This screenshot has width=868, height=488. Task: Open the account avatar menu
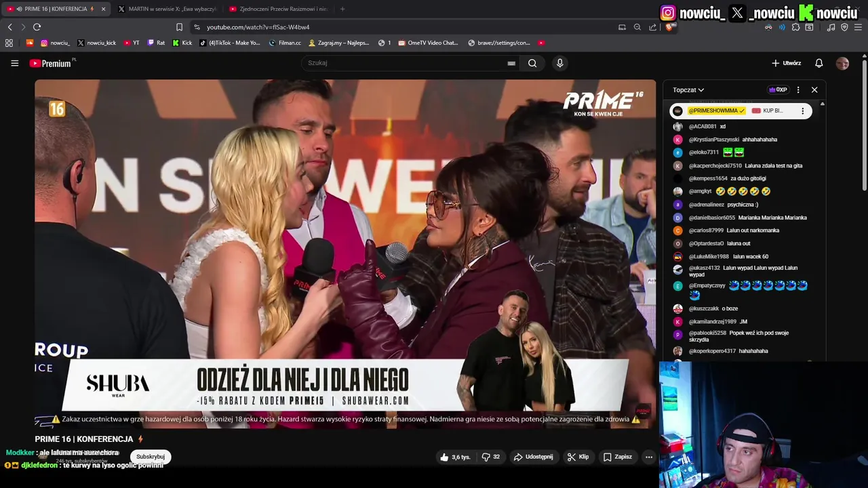(x=842, y=63)
